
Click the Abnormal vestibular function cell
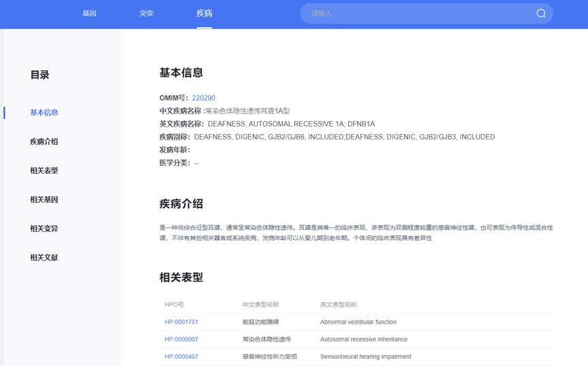point(358,322)
